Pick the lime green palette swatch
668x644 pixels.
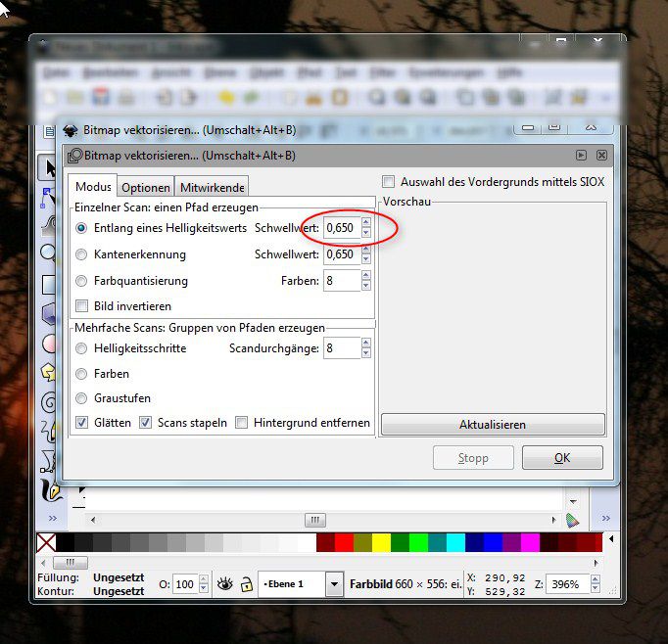[x=418, y=542]
